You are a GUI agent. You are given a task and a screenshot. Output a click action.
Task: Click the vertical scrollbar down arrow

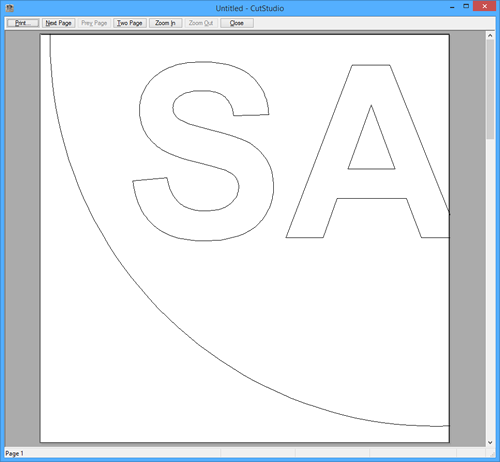(490, 442)
